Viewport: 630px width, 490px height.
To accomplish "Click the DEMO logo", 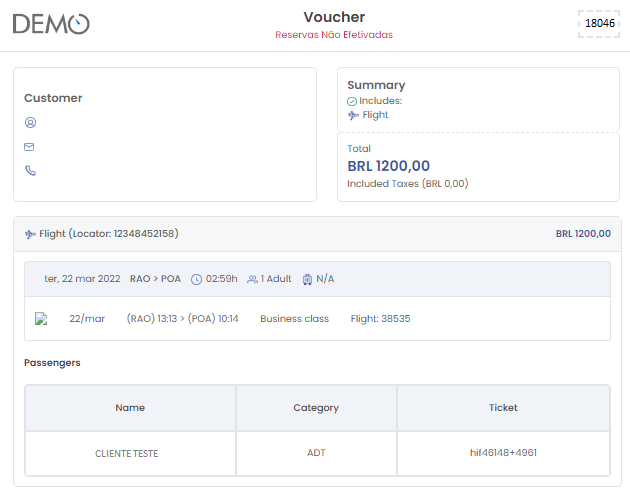I will pos(51,24).
